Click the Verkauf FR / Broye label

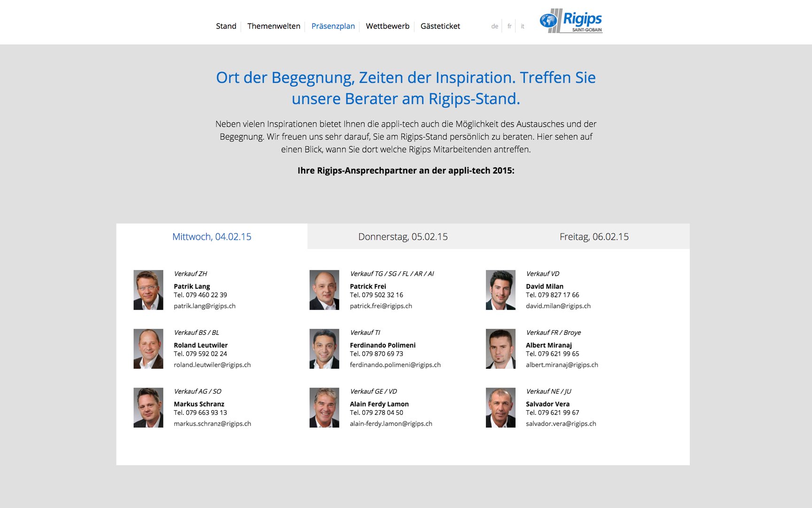pyautogui.click(x=554, y=333)
